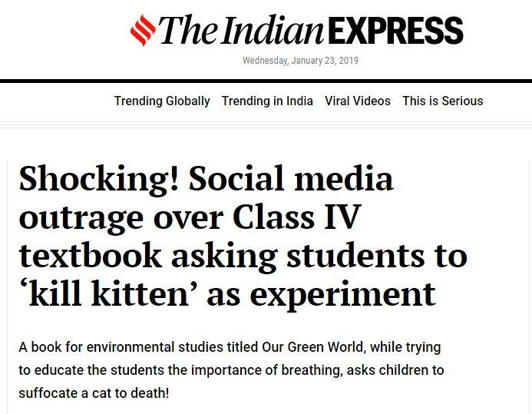Click the word EXPRESS in the masthead
Image resolution: width=532 pixels, height=414 pixels.
[x=396, y=31]
